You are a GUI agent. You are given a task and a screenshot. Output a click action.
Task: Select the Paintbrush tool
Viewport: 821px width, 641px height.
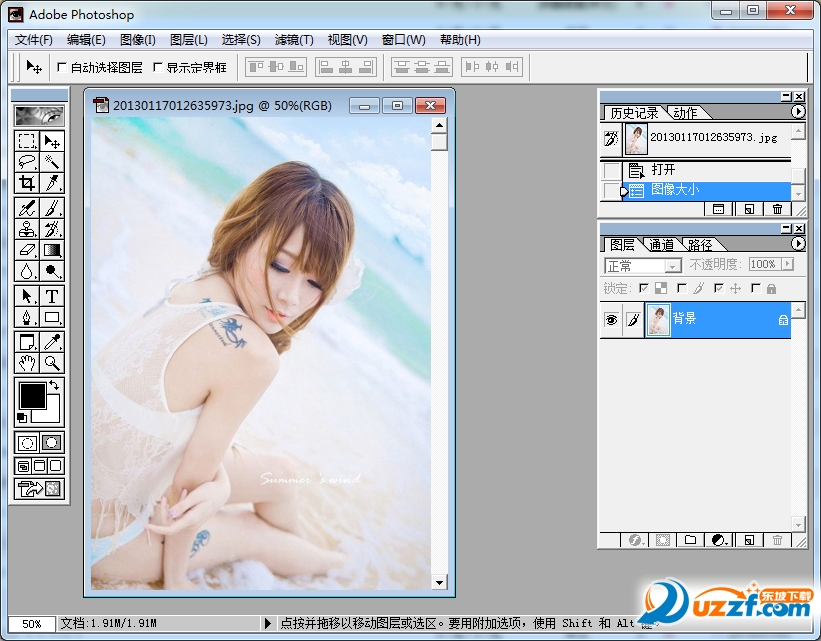click(52, 208)
